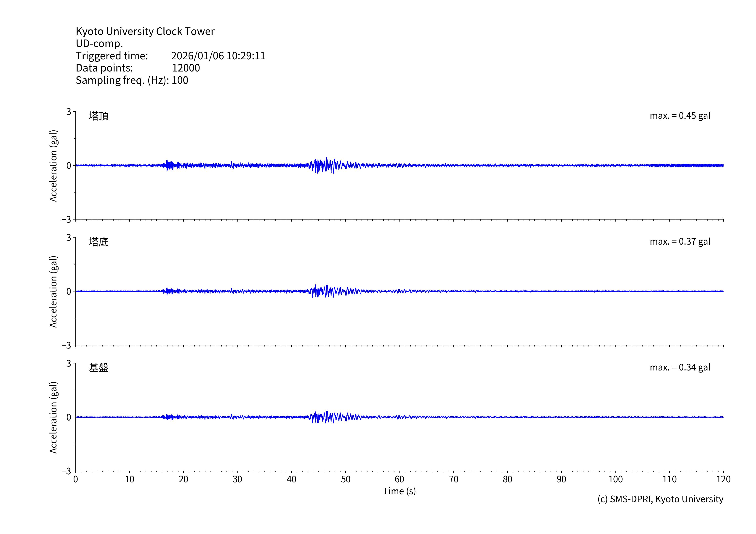
Task: Click the 塔頂 label in top plot
Action: pyautogui.click(x=98, y=116)
